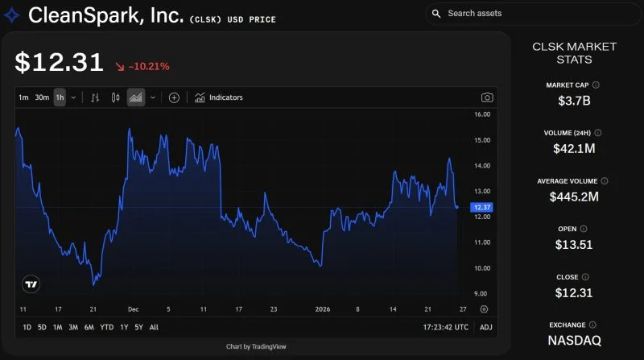Take a chart snapshot with camera icon
The height and width of the screenshot is (360, 644).
point(487,97)
